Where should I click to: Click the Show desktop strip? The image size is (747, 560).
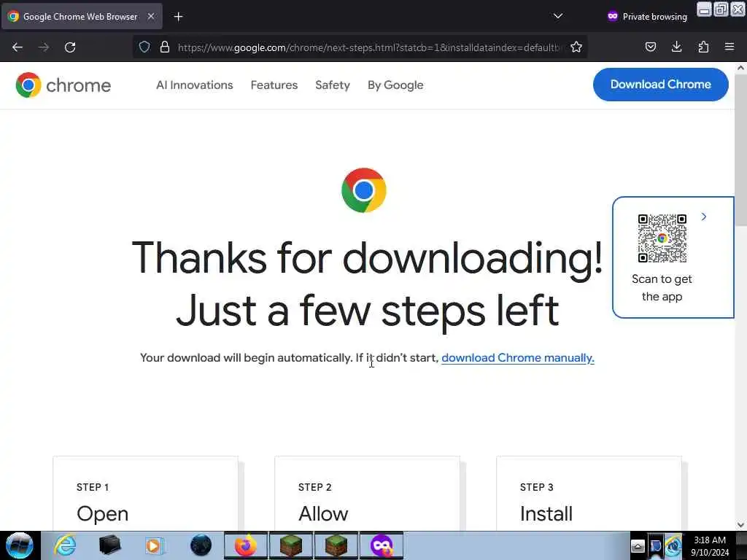pos(741,545)
